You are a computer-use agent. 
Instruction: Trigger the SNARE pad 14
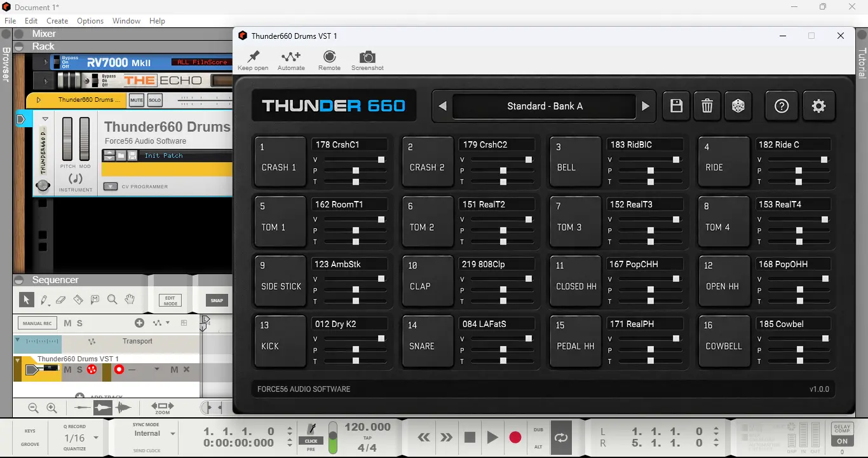click(428, 341)
